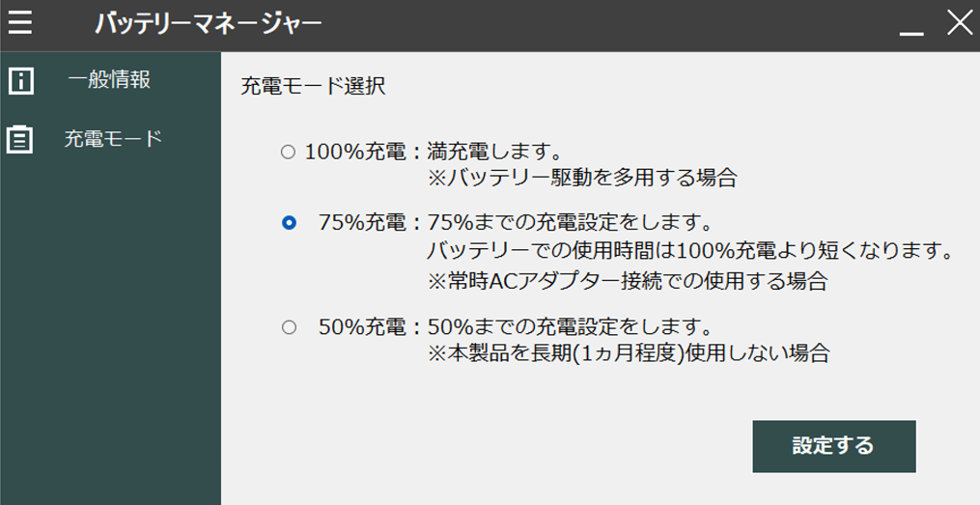The height and width of the screenshot is (505, 980).
Task: Close the バッテリーマネージャー window
Action: tap(959, 23)
